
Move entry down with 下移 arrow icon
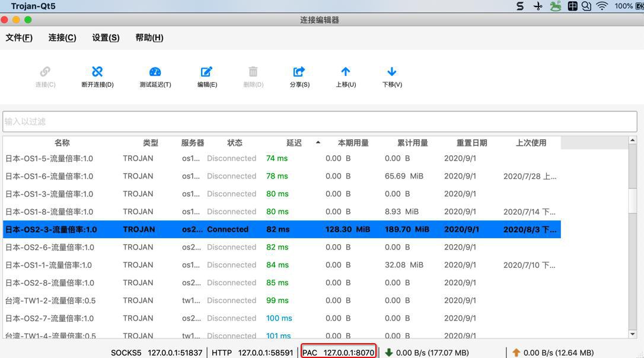pos(392,72)
